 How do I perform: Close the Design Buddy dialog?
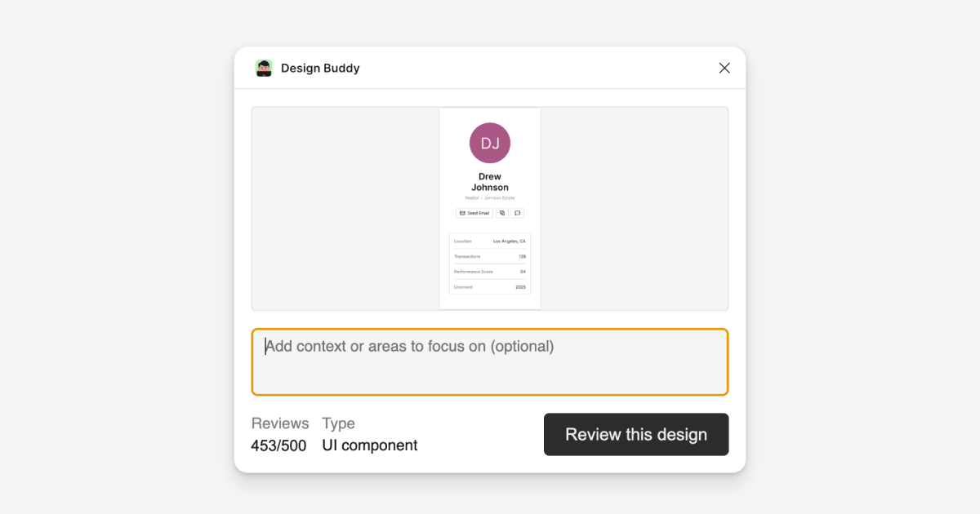(724, 68)
